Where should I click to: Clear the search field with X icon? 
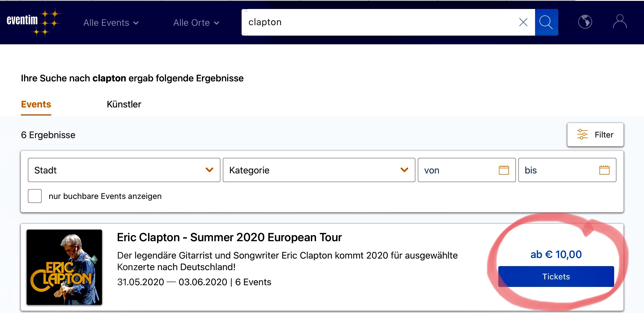click(x=523, y=22)
